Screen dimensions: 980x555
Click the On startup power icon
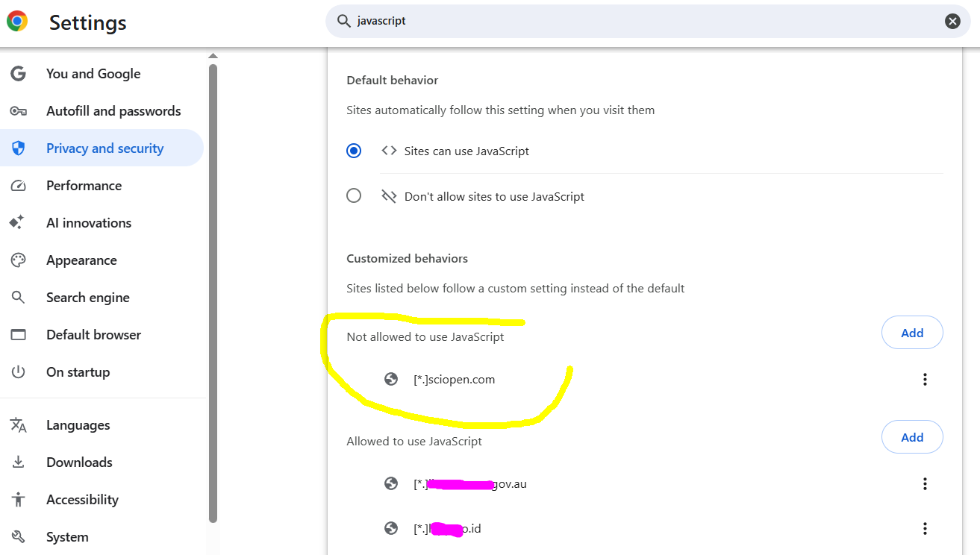tap(19, 372)
